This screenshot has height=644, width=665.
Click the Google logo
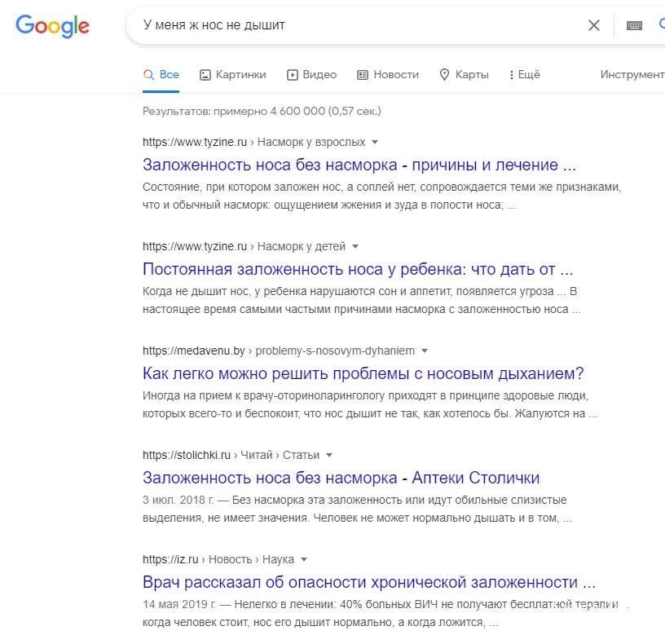[51, 26]
